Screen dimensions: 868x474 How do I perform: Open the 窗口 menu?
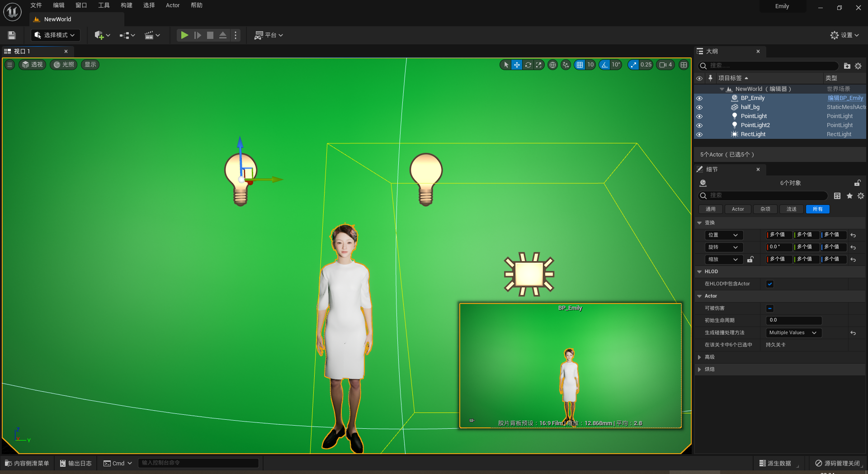(81, 5)
